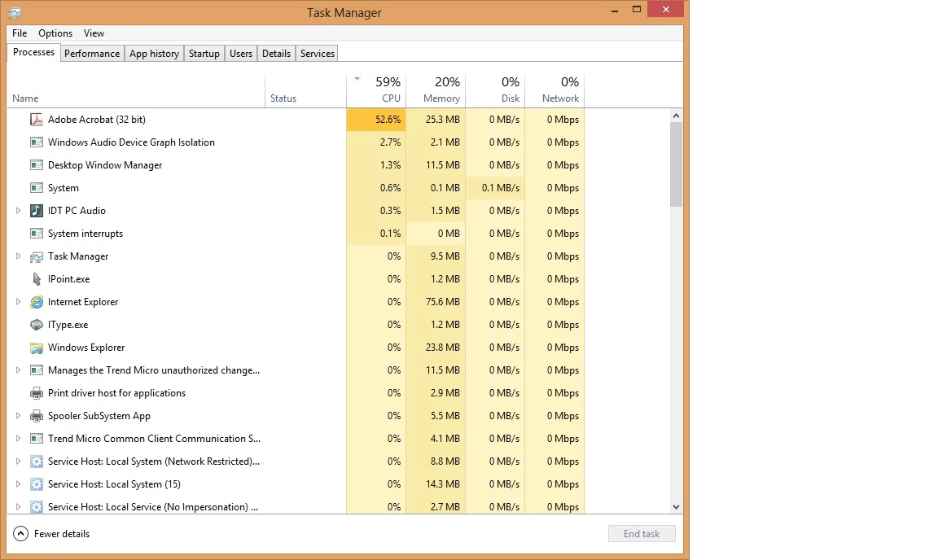Expand the Task Manager process group

point(18,256)
